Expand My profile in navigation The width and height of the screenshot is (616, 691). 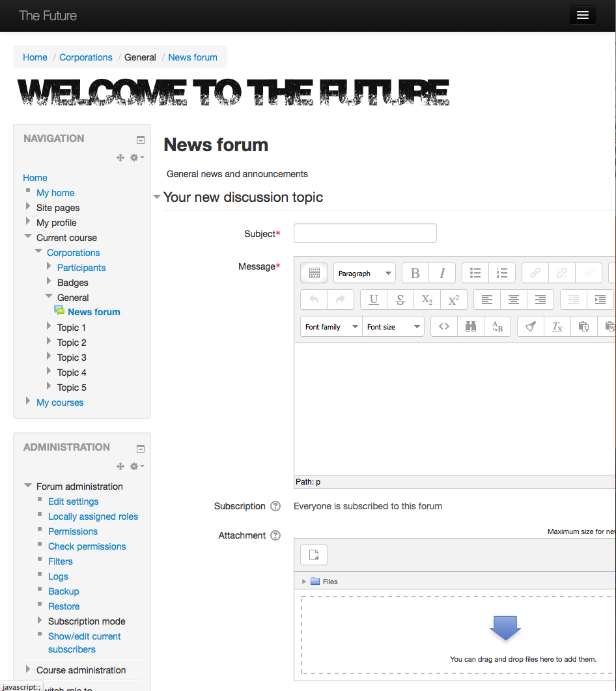pos(28,221)
